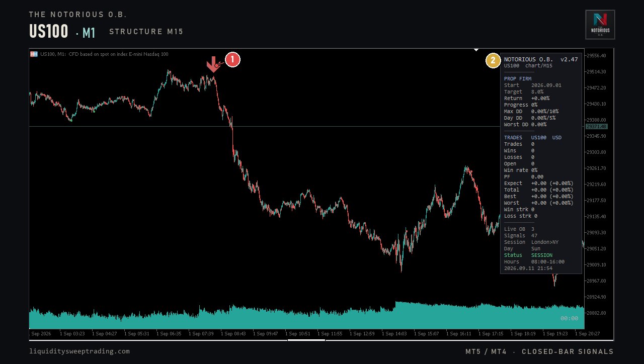Click time axis label '1 Sep 14:03'
The height and width of the screenshot is (364, 644).
(394, 333)
